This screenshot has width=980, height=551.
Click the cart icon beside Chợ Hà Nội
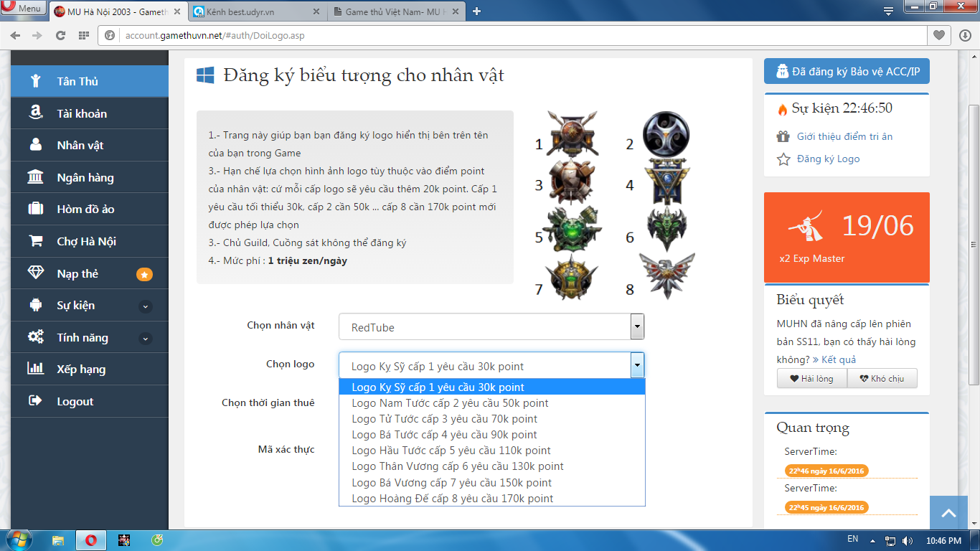click(35, 241)
